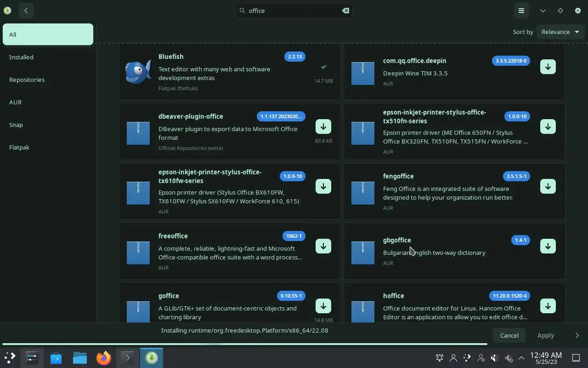Image resolution: width=588 pixels, height=368 pixels.
Task: Click the user icon in tray
Action: pos(453,358)
